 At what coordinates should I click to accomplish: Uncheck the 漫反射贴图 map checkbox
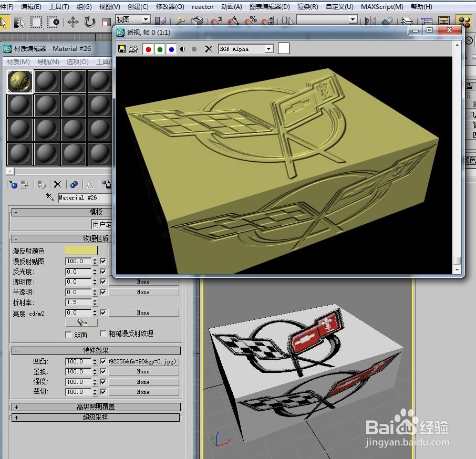(103, 261)
